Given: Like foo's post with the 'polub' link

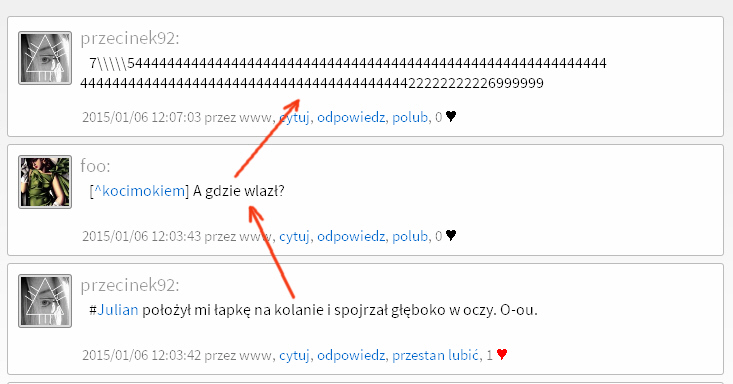Looking at the screenshot, I should [x=410, y=236].
